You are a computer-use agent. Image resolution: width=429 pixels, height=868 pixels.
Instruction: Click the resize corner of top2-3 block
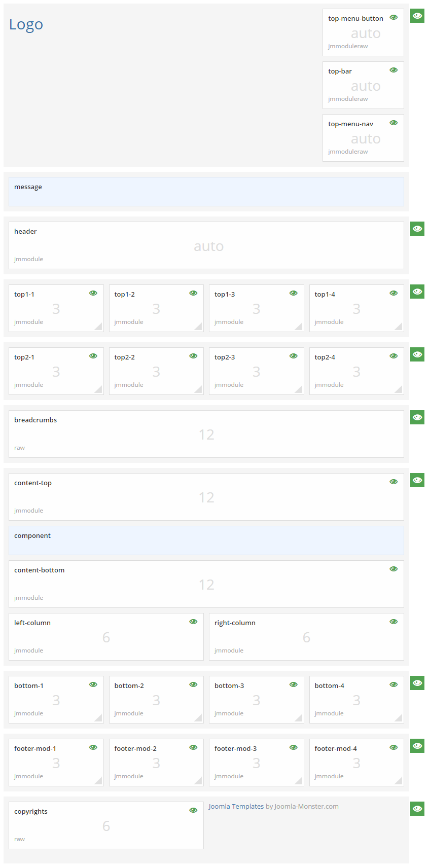click(x=299, y=389)
